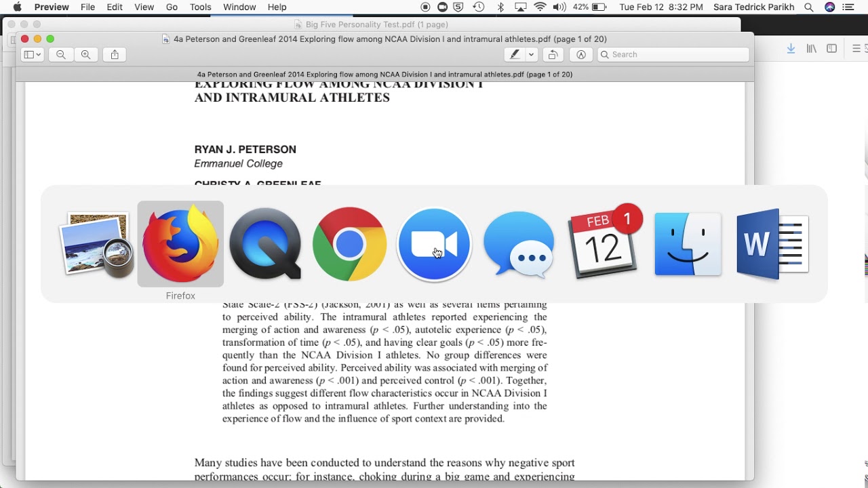Viewport: 868px width, 488px height.
Task: Open Spotlight search magnifier
Action: (x=809, y=7)
